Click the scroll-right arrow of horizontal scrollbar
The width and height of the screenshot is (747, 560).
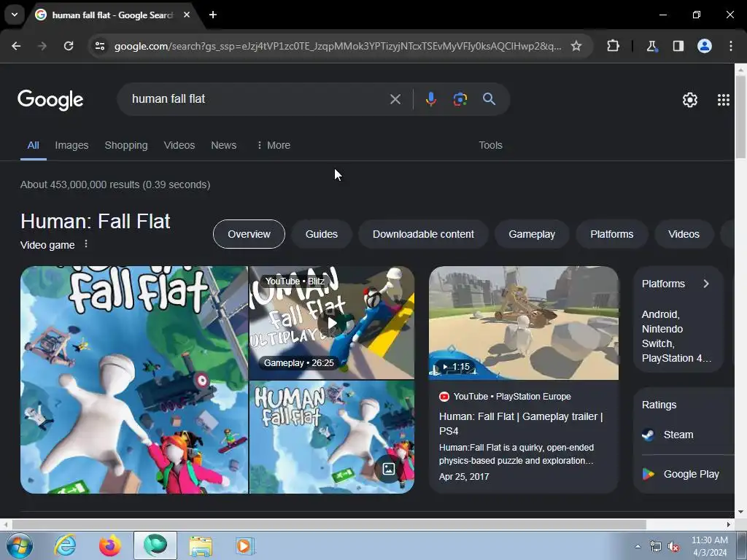point(729,524)
